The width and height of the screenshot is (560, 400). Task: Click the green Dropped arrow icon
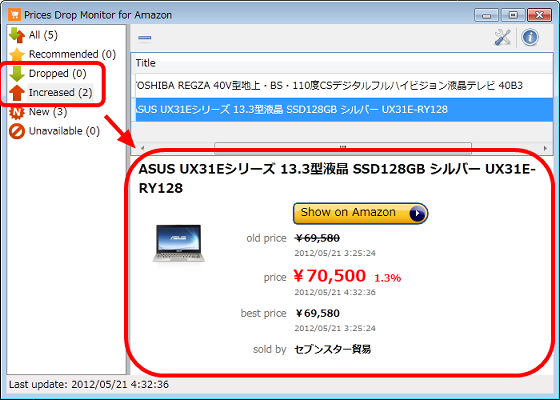pyautogui.click(x=17, y=73)
